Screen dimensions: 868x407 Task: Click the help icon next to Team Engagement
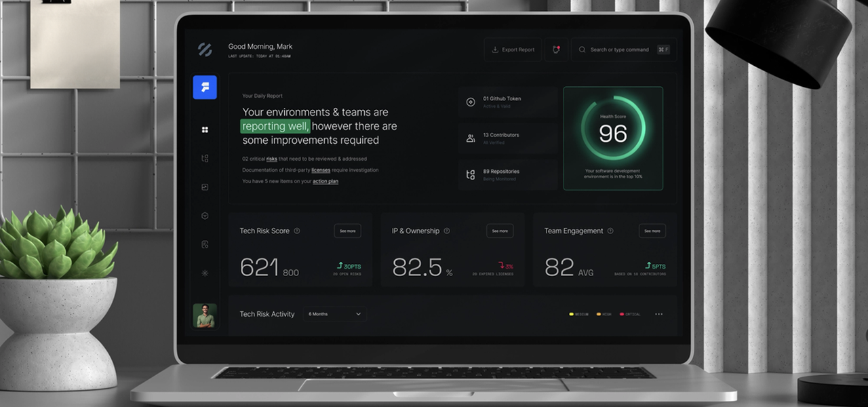coord(610,231)
